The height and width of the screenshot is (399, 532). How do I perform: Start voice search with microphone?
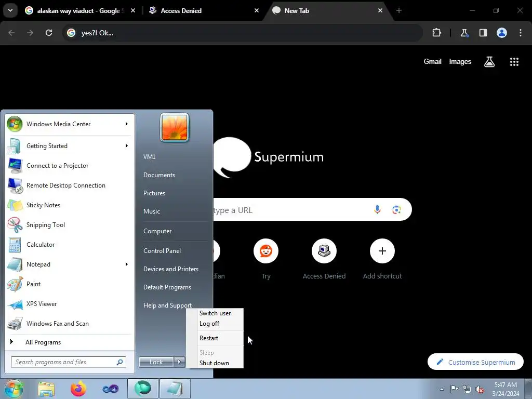coord(377,210)
